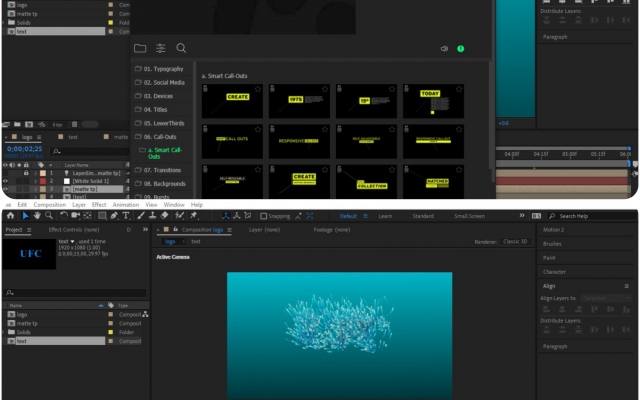Image resolution: width=640 pixels, height=400 pixels.
Task: Favorite the TODAY call-out preset star
Action: tap(459, 89)
